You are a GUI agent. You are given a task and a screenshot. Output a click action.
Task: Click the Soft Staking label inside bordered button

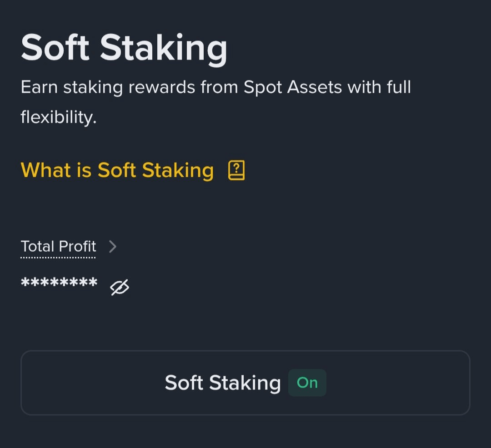point(223,383)
